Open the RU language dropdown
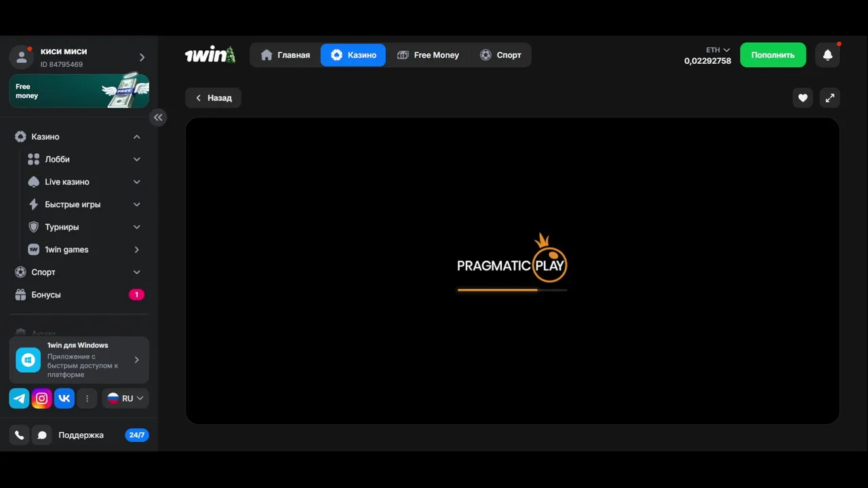 pos(125,399)
